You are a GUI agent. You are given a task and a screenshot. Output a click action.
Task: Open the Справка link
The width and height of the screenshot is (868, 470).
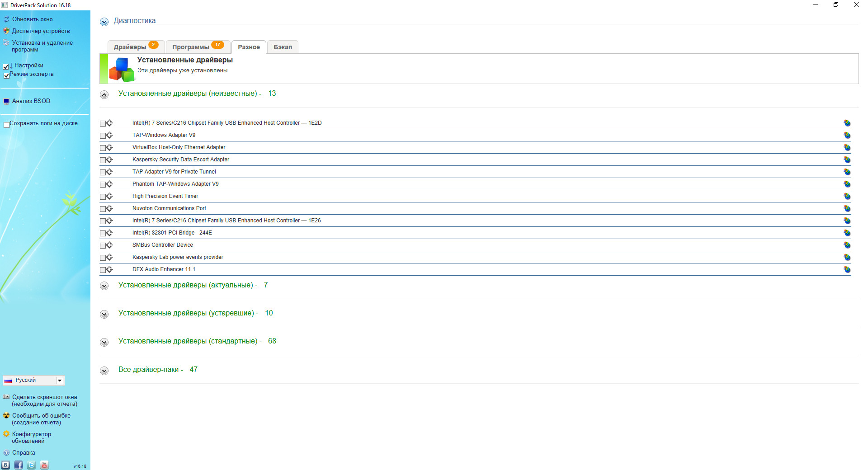(24, 452)
